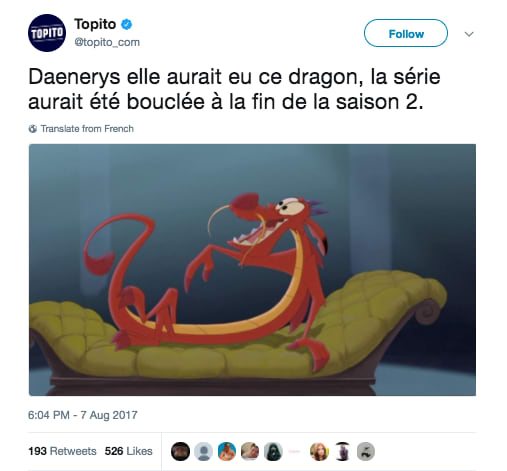Open first liker's dark avatar
507x471 pixels.
[180, 452]
